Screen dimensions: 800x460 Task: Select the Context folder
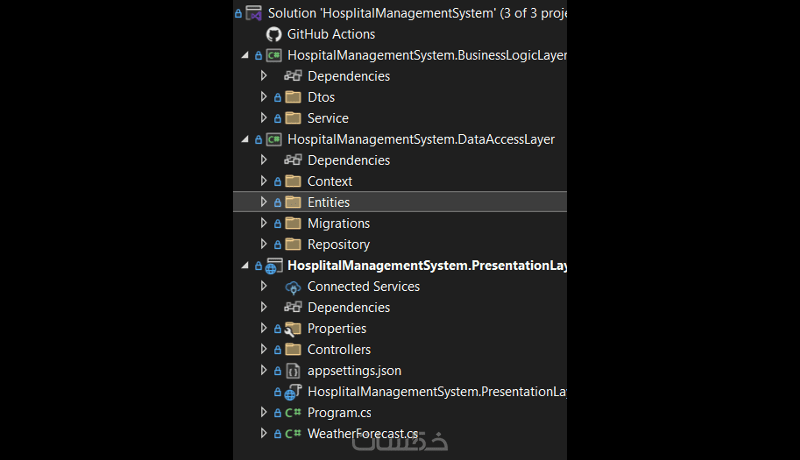click(x=329, y=181)
